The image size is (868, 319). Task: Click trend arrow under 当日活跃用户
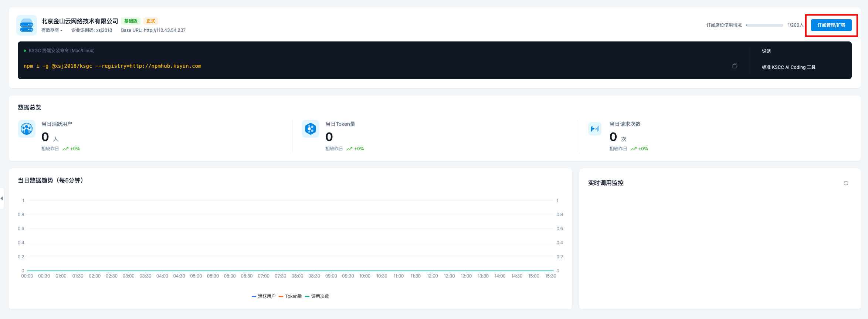pos(65,149)
